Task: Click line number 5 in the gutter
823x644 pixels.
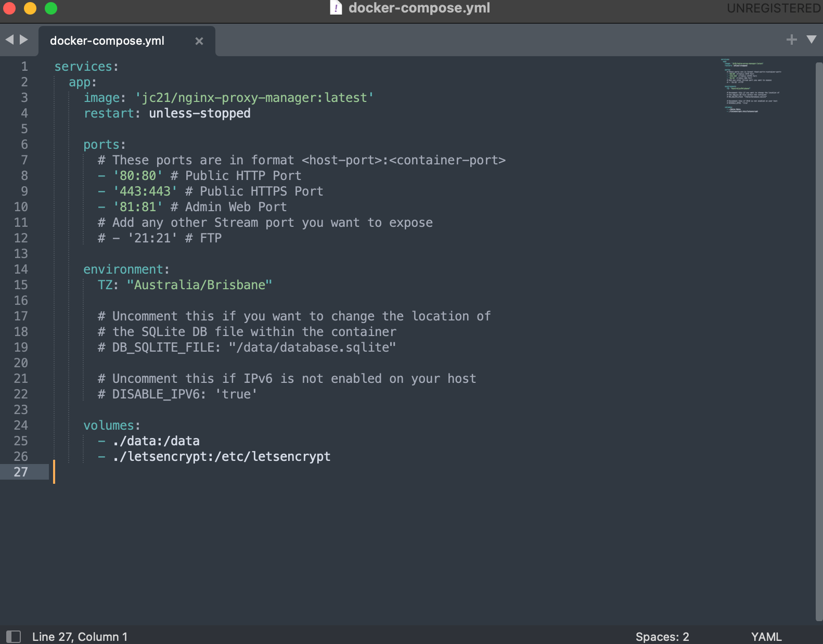Action: (x=24, y=129)
